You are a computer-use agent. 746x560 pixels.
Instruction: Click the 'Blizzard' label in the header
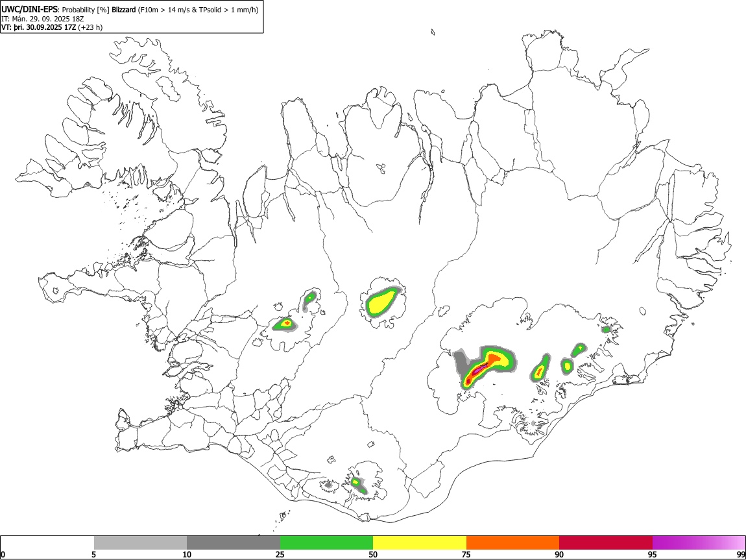[124, 10]
